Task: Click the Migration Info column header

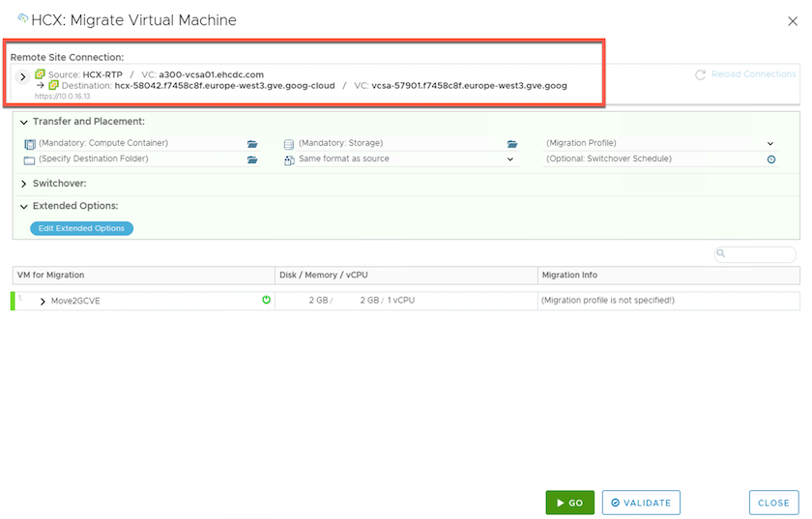Action: [669, 275]
